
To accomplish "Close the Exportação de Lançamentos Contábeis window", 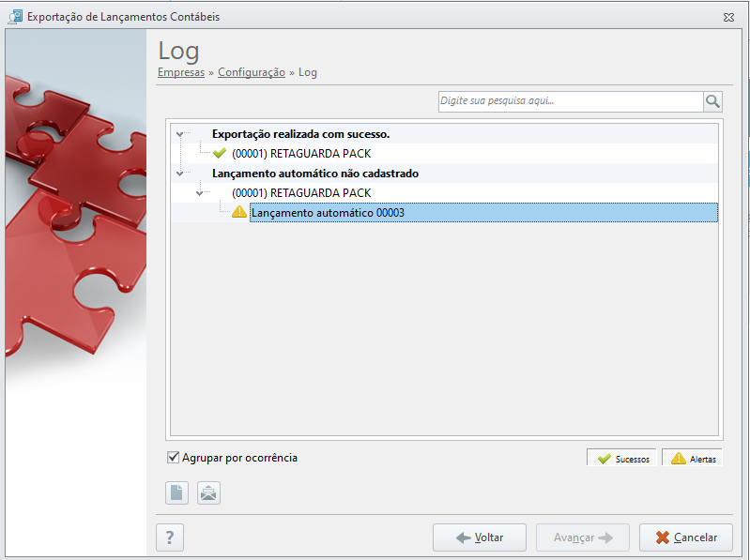I will click(x=728, y=17).
